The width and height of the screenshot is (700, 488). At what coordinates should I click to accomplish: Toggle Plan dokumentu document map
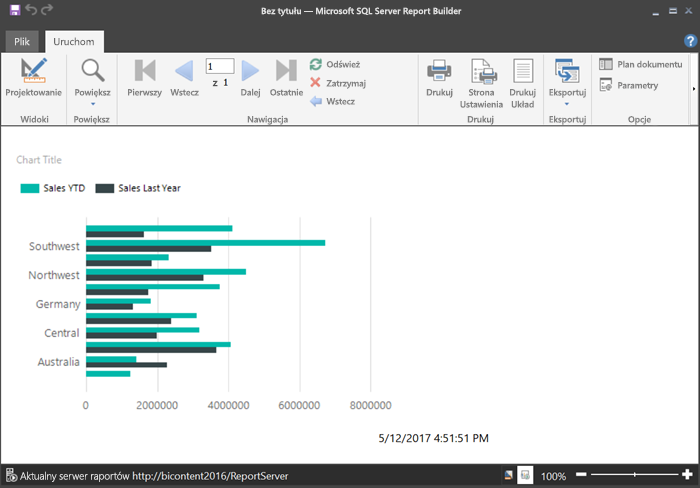pos(641,64)
